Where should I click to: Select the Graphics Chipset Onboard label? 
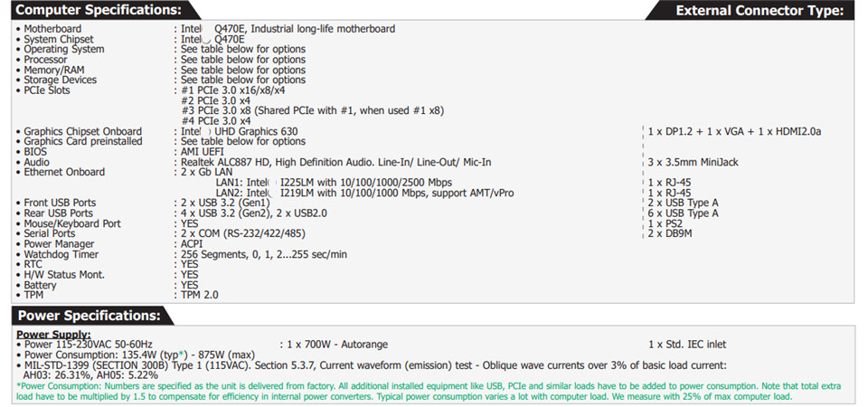point(82,131)
